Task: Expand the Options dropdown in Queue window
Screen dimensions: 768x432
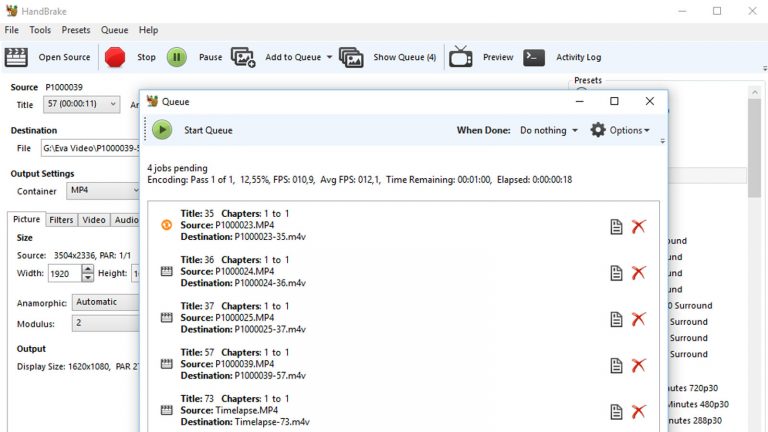Action: coord(629,130)
